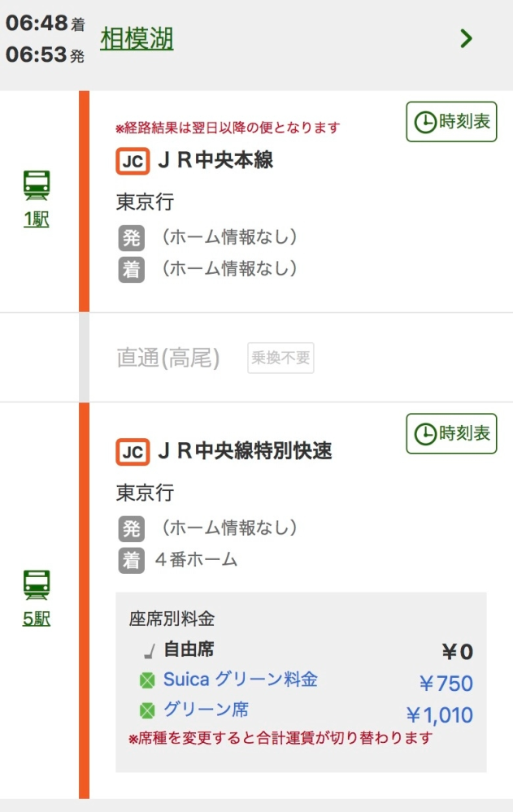Open the 相模湖 station link
Image resolution: width=513 pixels, height=812 pixels.
click(136, 37)
